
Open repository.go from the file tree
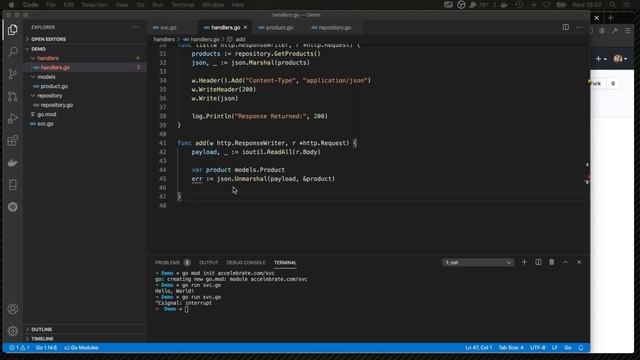[x=56, y=105]
